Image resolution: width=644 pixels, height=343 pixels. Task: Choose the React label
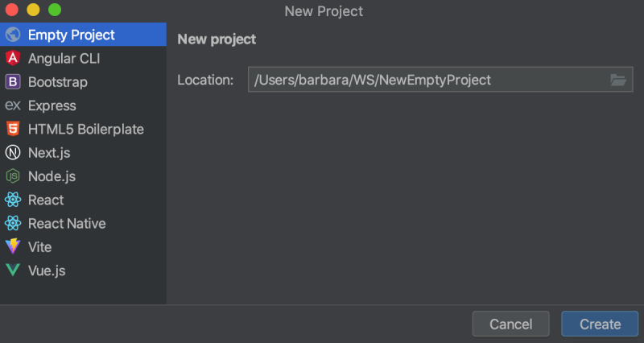click(46, 200)
